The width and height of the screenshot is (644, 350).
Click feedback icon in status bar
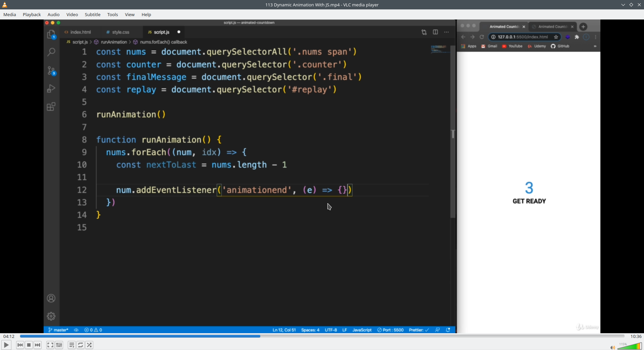click(438, 330)
